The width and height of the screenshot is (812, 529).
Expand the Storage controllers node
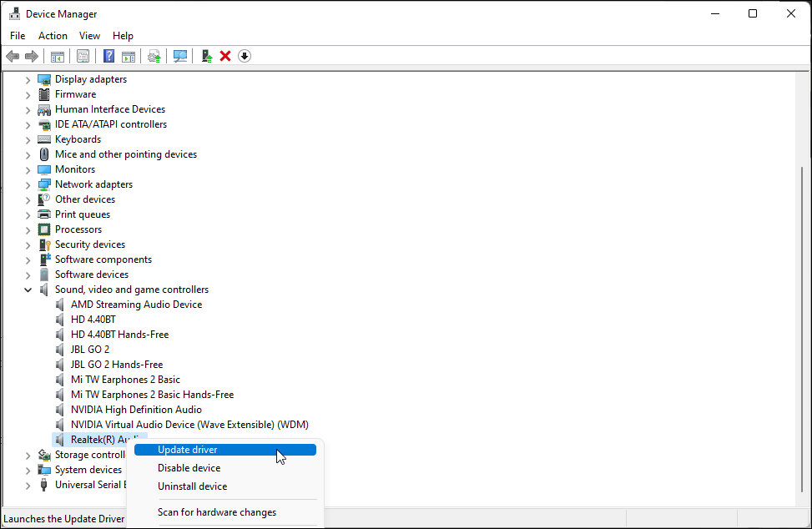[x=28, y=455]
